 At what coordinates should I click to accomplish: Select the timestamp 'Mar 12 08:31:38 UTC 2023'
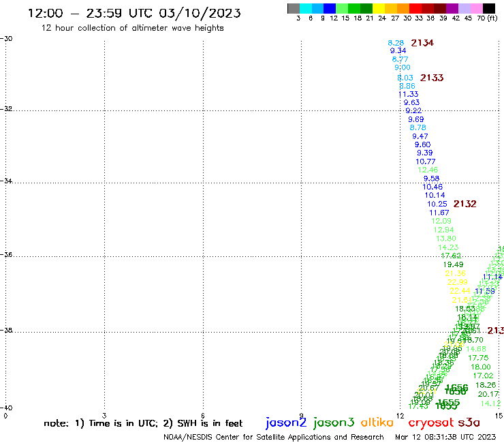[x=445, y=437]
